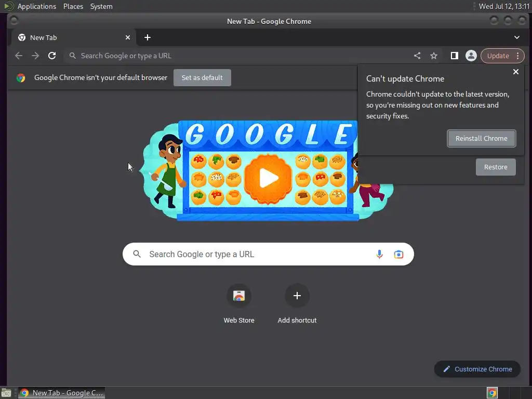This screenshot has height=399, width=532.
Task: Select the New Tab tab
Action: [x=74, y=37]
